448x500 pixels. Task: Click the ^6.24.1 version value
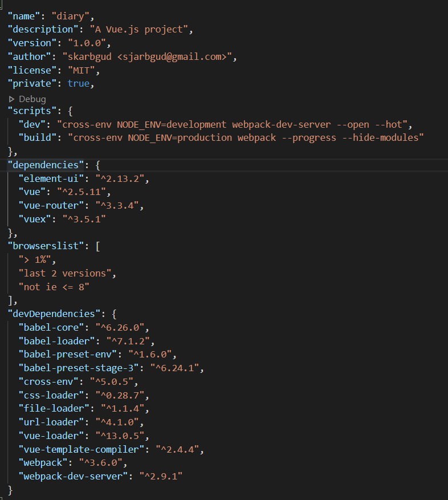(x=175, y=368)
